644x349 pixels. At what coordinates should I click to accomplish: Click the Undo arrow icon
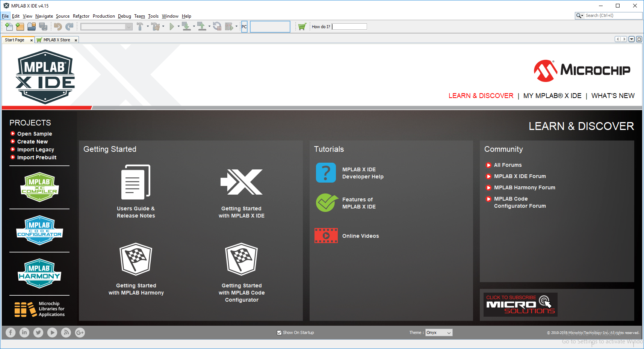(x=57, y=26)
